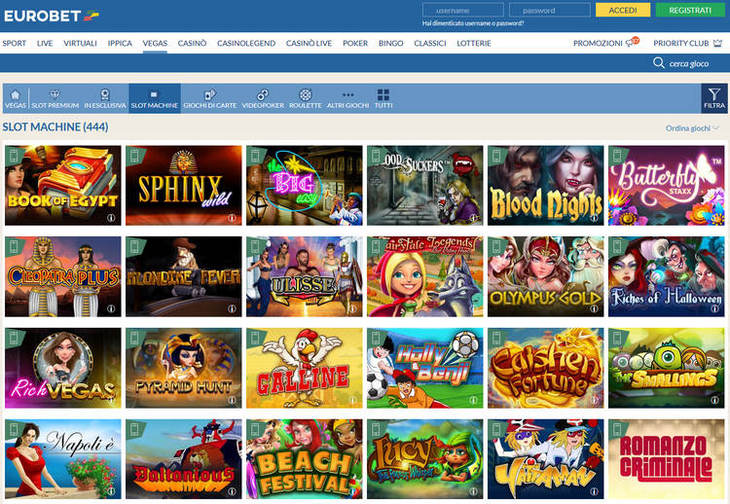Switch to the Ippica section

point(120,43)
